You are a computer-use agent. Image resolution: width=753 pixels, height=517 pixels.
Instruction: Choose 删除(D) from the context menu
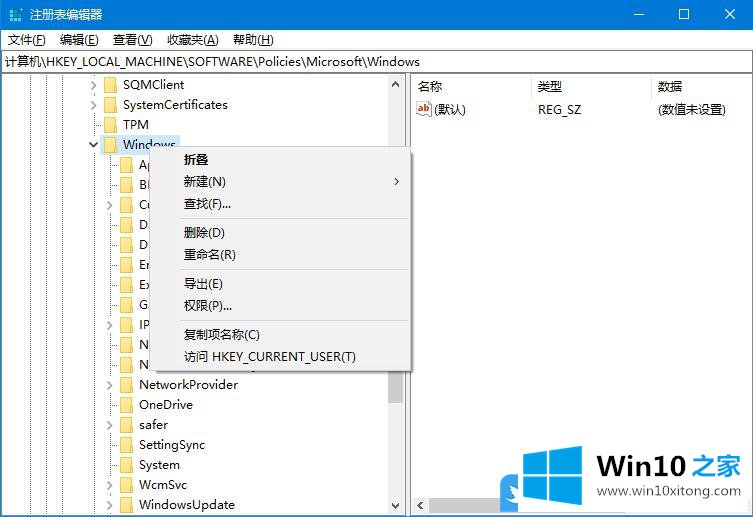point(280,233)
